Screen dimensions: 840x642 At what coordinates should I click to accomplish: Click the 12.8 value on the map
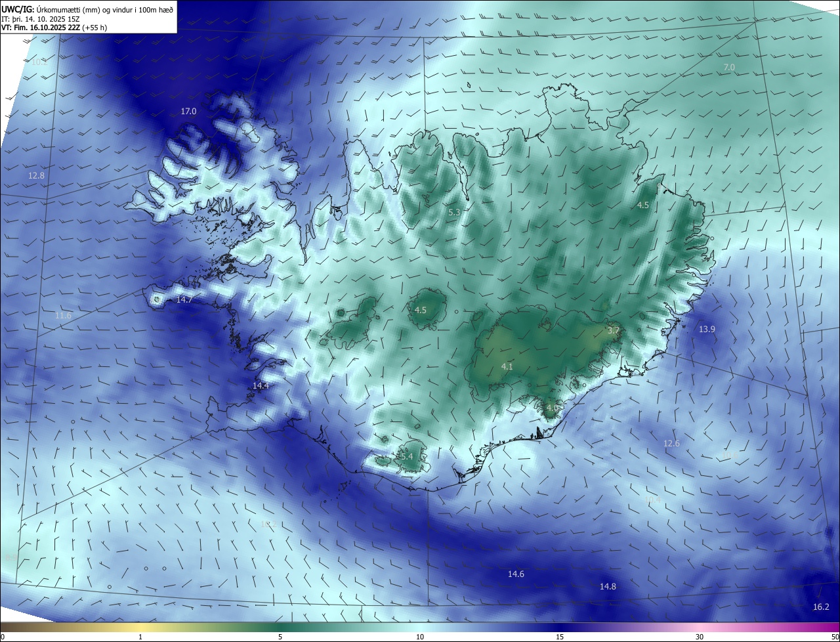click(x=37, y=176)
